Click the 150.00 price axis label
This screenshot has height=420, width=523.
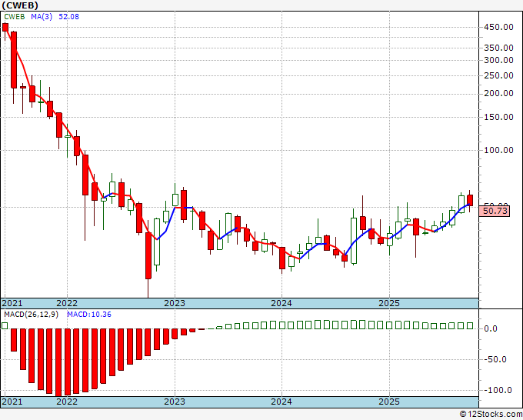click(498, 117)
